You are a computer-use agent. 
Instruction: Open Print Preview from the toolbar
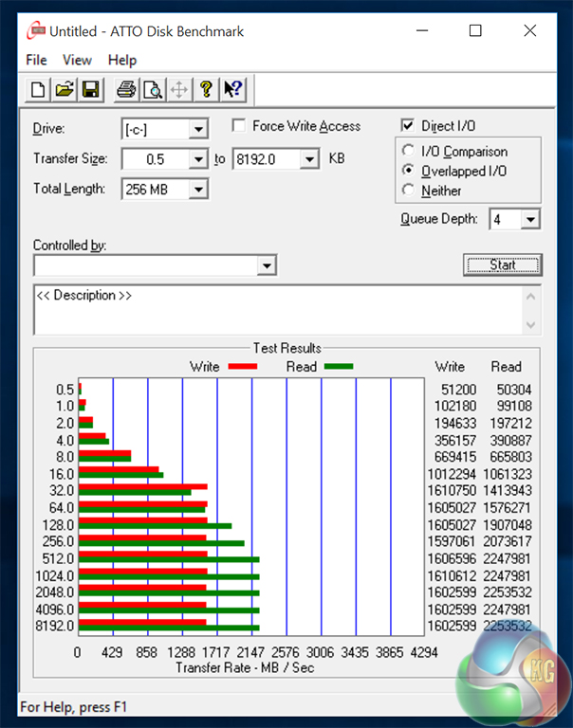pos(153,89)
